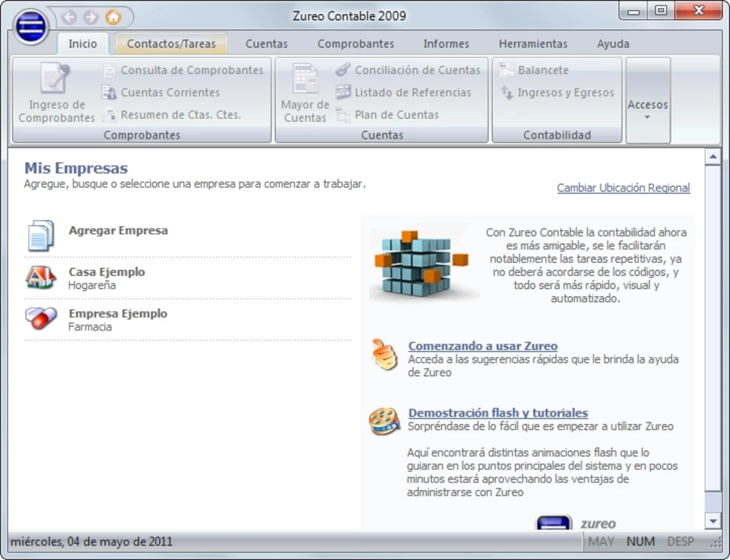Open the Comprobantes ribbon tab
730x560 pixels.
tap(356, 44)
